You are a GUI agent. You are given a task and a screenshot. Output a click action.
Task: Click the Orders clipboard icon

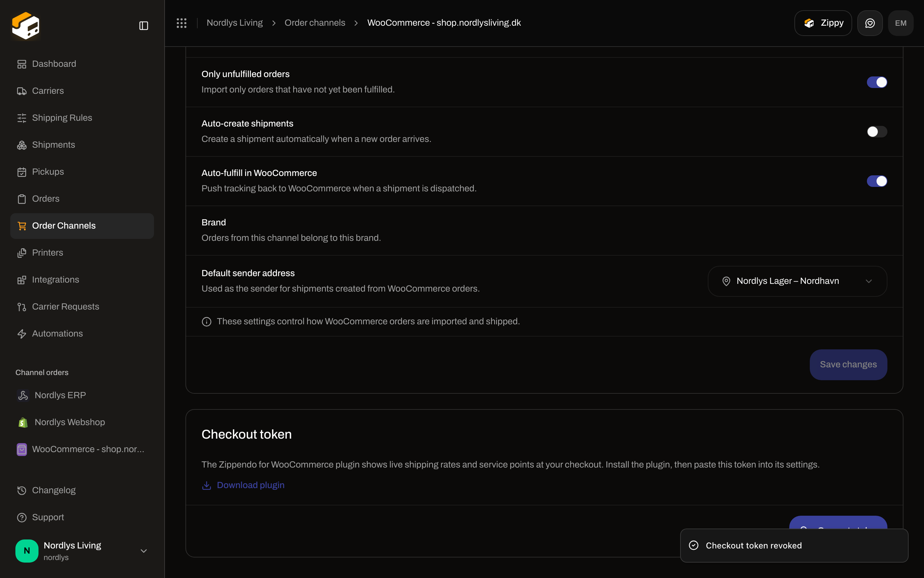click(22, 199)
